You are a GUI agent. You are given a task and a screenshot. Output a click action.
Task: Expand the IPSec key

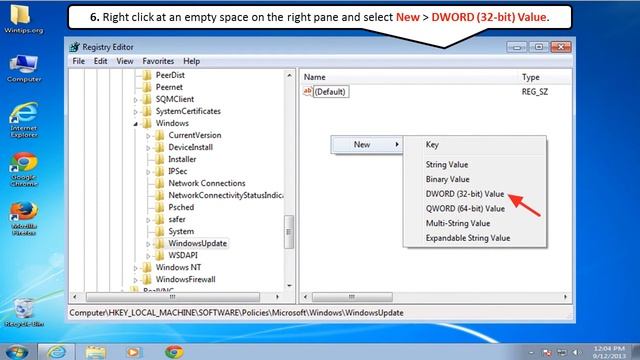pos(148,172)
